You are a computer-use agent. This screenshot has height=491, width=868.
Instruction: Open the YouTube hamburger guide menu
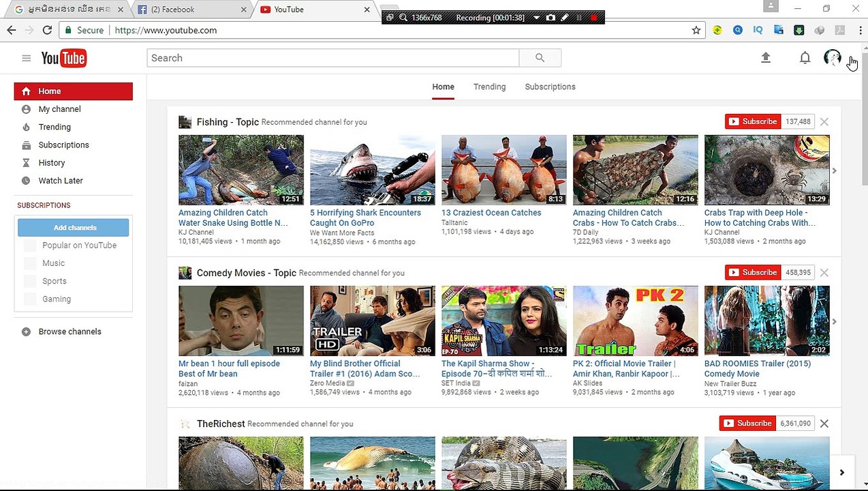click(27, 58)
